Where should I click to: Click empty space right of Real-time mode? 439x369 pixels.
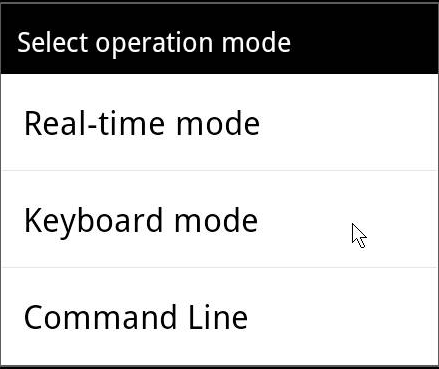(347, 122)
